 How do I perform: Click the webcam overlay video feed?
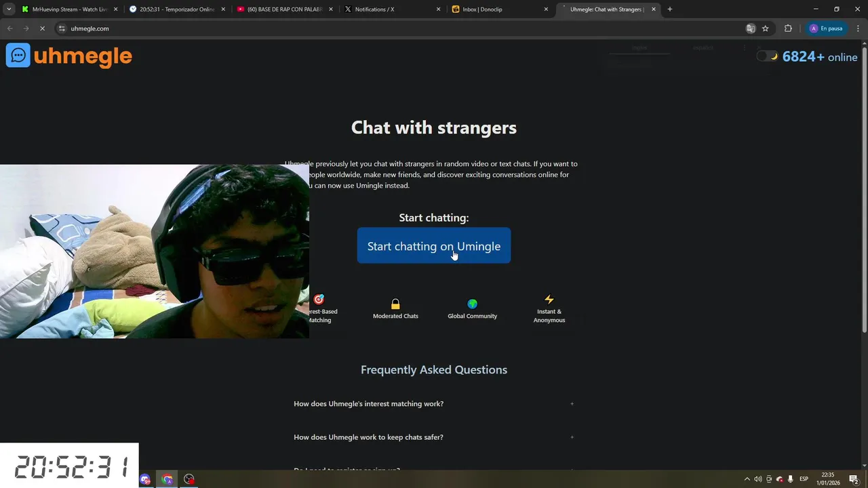tap(155, 251)
